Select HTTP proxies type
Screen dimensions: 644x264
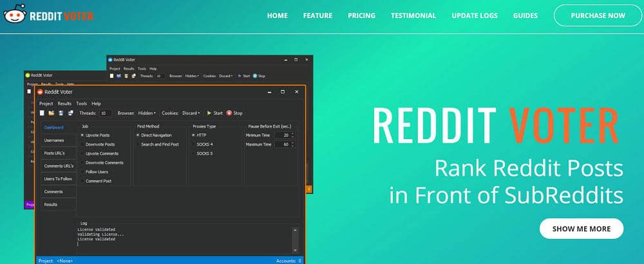tap(199, 135)
